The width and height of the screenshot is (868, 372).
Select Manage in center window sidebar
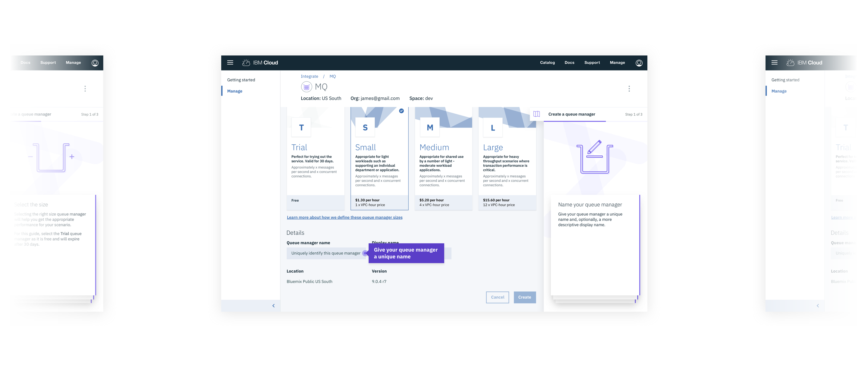click(x=235, y=91)
